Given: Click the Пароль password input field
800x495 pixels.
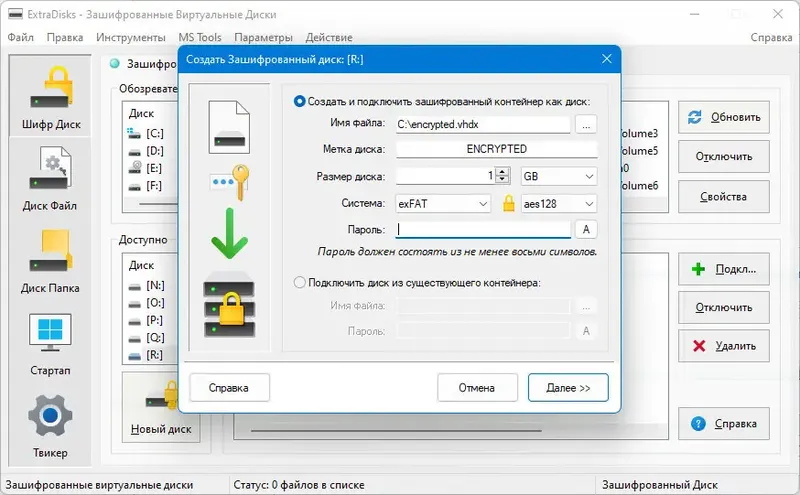Looking at the screenshot, I should [x=483, y=230].
